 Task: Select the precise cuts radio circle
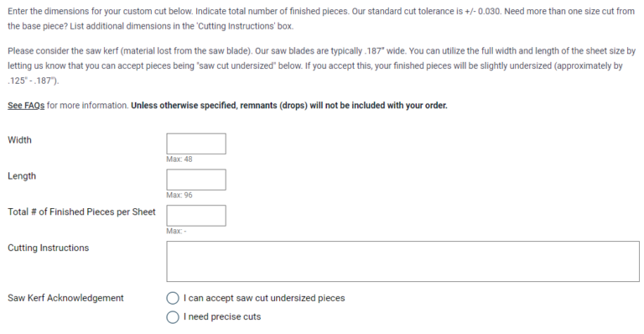coord(173,316)
